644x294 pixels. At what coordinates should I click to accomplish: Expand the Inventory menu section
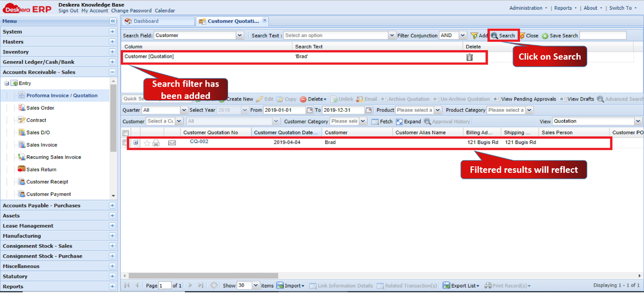coord(112,52)
